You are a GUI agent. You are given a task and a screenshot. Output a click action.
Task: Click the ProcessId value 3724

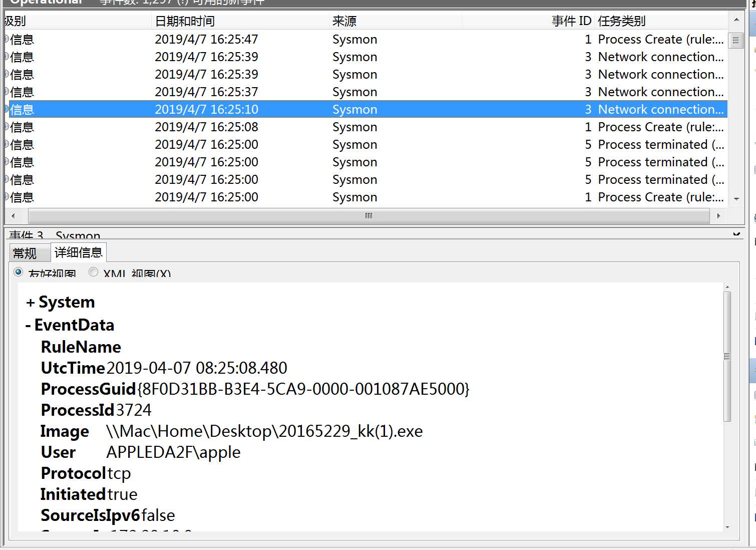pyautogui.click(x=134, y=410)
